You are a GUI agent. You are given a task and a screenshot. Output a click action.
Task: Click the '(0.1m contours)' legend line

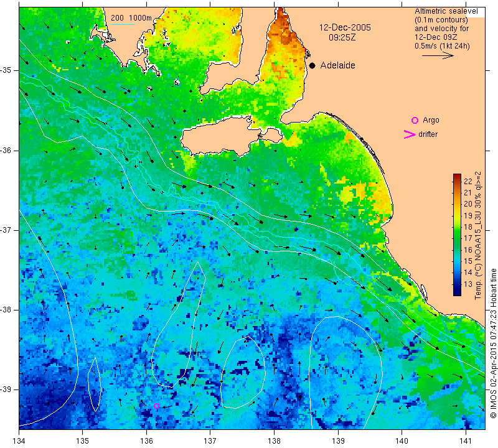[x=441, y=20]
